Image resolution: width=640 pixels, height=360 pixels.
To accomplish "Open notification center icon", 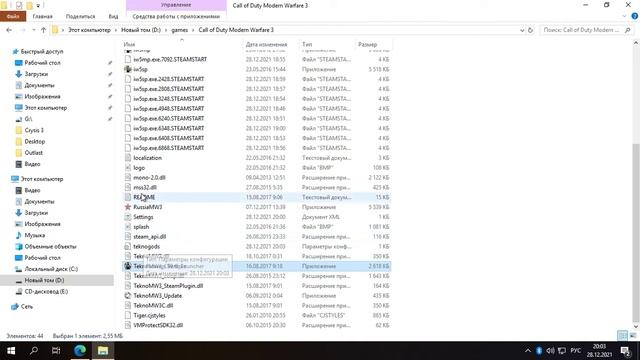I will [625, 351].
